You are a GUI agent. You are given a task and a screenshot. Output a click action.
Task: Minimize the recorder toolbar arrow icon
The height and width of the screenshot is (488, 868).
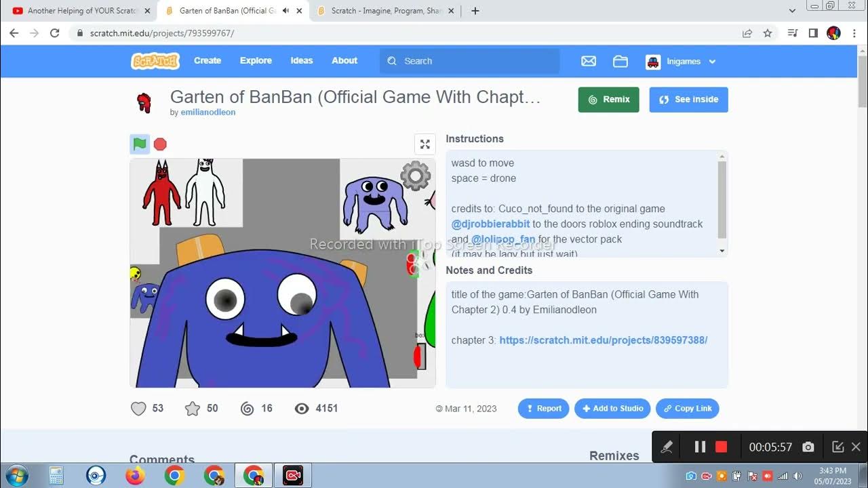click(838, 447)
